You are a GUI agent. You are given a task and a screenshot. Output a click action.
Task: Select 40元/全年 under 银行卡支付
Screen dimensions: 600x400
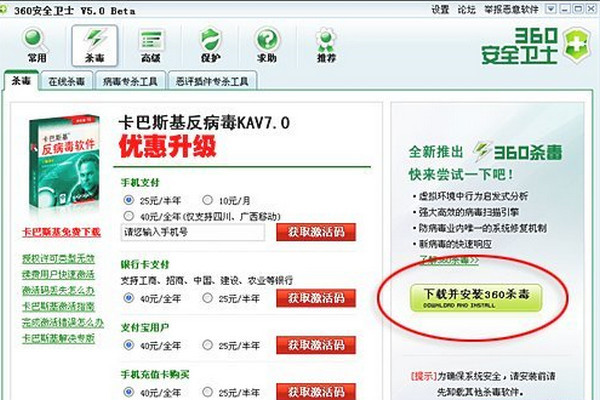tap(129, 298)
